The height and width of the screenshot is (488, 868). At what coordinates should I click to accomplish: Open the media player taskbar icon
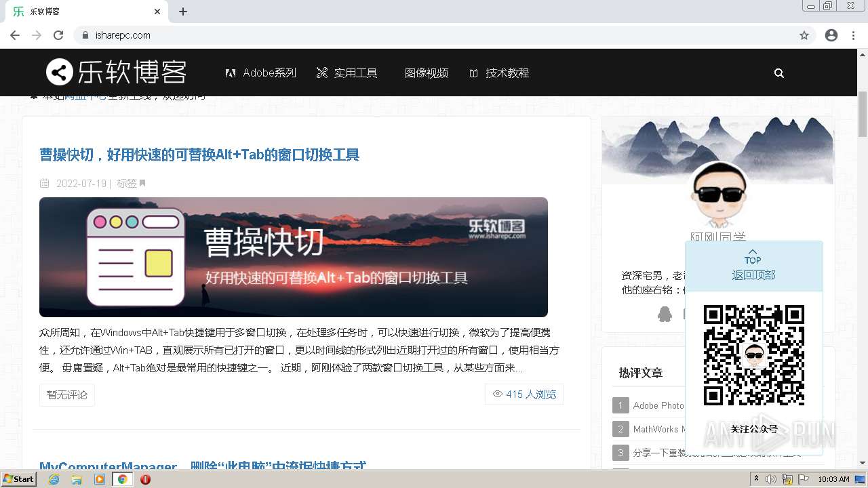[100, 479]
